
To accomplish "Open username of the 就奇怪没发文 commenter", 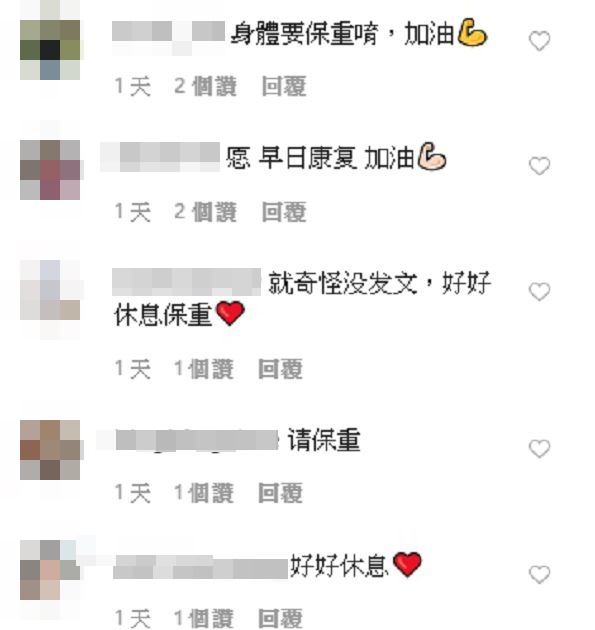I will [186, 281].
